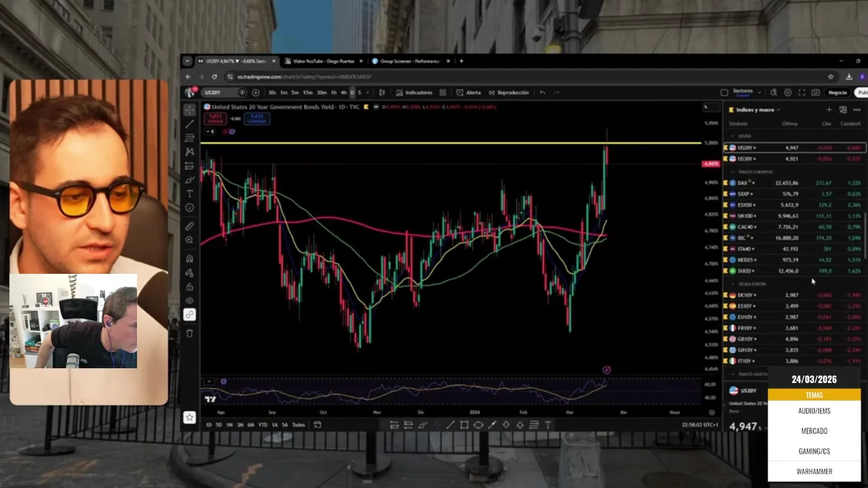
Task: Set the range to YTD
Action: coord(262,424)
